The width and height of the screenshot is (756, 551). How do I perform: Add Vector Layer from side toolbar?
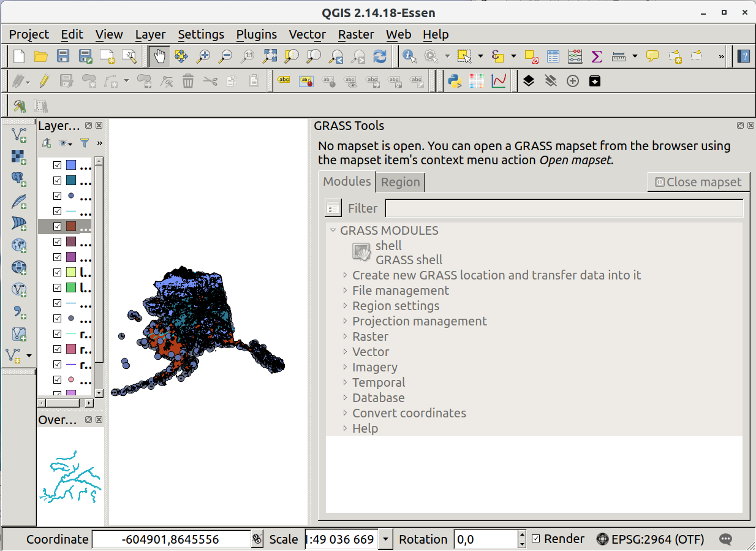click(19, 134)
